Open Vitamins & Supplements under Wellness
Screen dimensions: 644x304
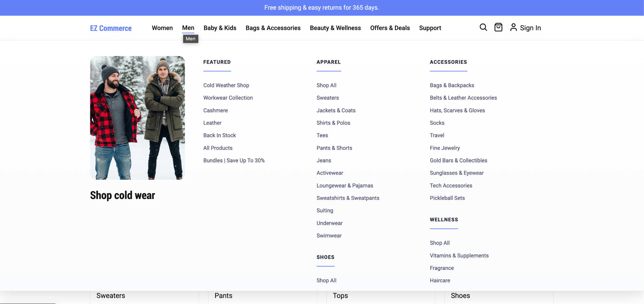(x=459, y=255)
